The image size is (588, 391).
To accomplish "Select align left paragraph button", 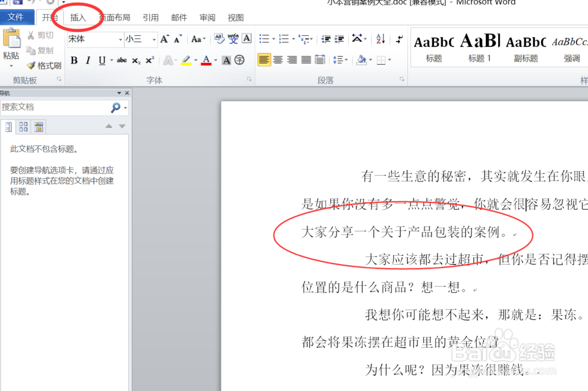I will coord(264,59).
